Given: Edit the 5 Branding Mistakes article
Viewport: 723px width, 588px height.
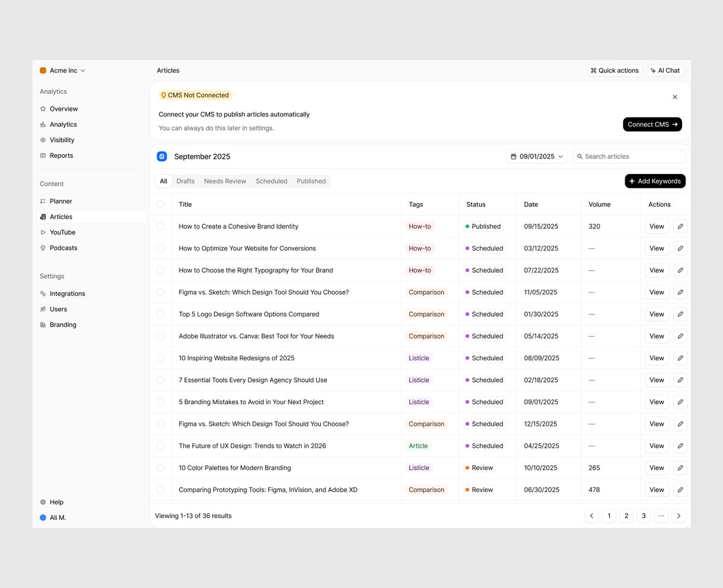Looking at the screenshot, I should (x=680, y=402).
